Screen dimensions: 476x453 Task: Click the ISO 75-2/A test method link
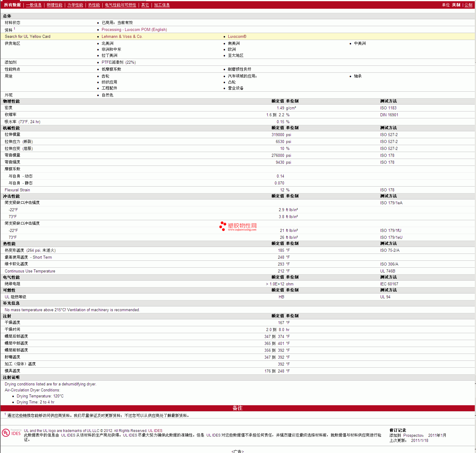coord(390,250)
